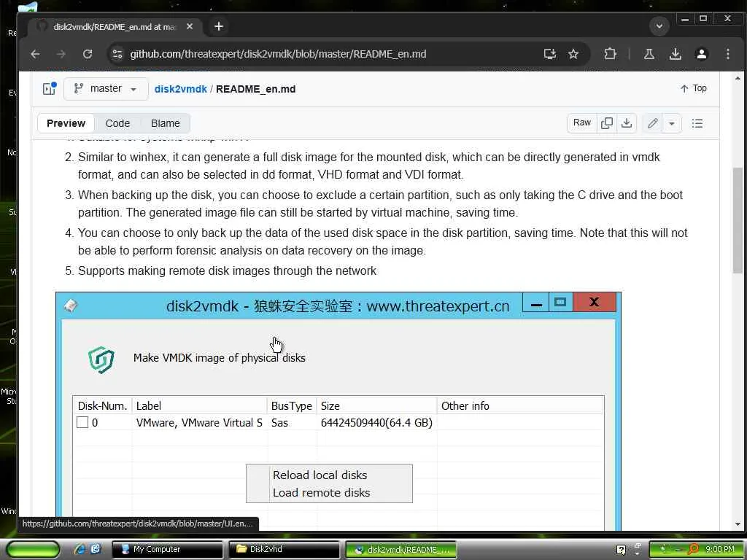Image resolution: width=747 pixels, height=560 pixels.
Task: Open the README outline list icon
Action: (x=697, y=123)
